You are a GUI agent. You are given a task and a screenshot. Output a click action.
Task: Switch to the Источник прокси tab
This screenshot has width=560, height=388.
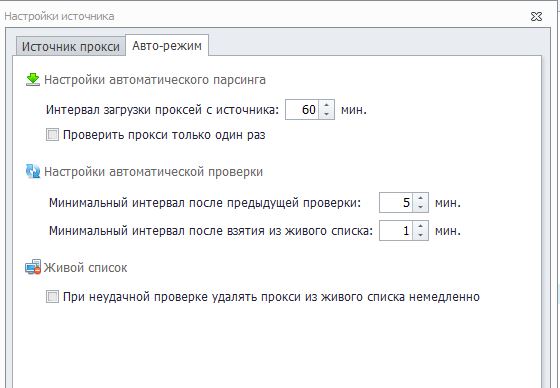pos(71,46)
